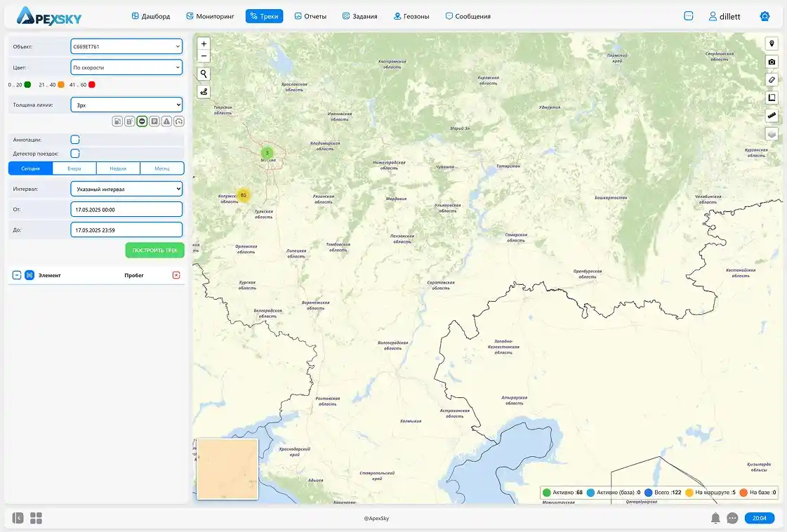Zoom out on the map
787x532 pixels.
[x=204, y=55]
